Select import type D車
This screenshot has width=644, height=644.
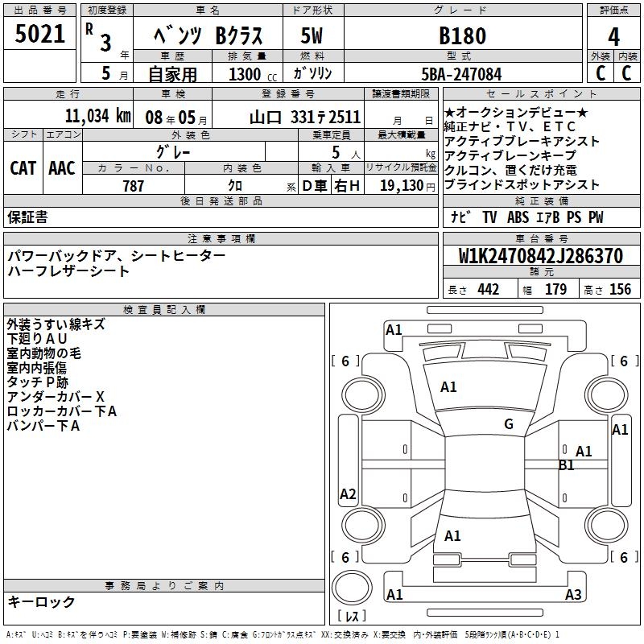click(x=315, y=186)
